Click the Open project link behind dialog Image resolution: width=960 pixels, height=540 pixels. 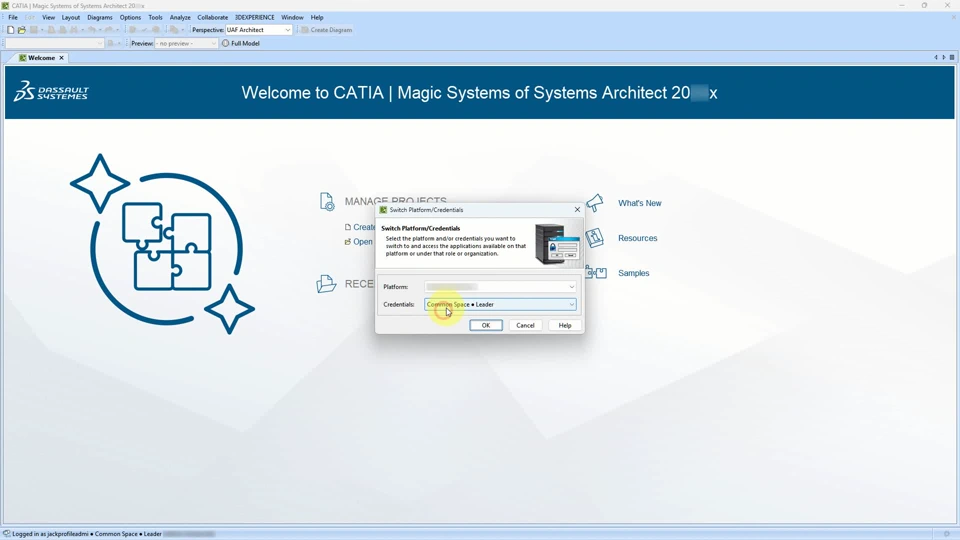point(359,242)
